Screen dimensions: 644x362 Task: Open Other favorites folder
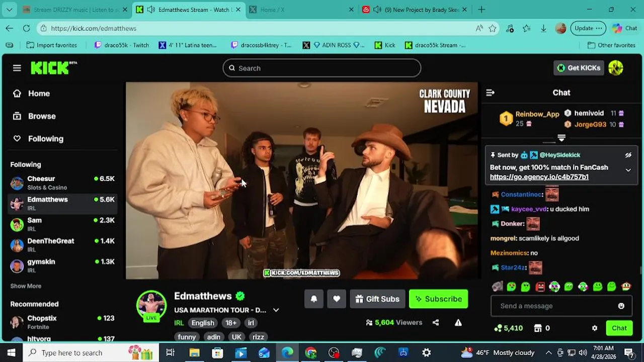pyautogui.click(x=611, y=45)
